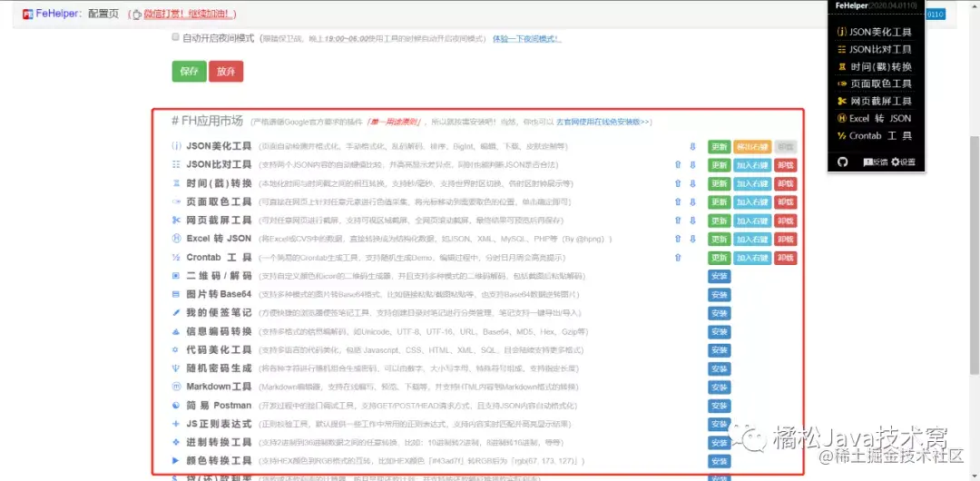Screen dimensions: 980x481
Task: Click 加入右键 for 时间(戳)转换
Action: 752,184
